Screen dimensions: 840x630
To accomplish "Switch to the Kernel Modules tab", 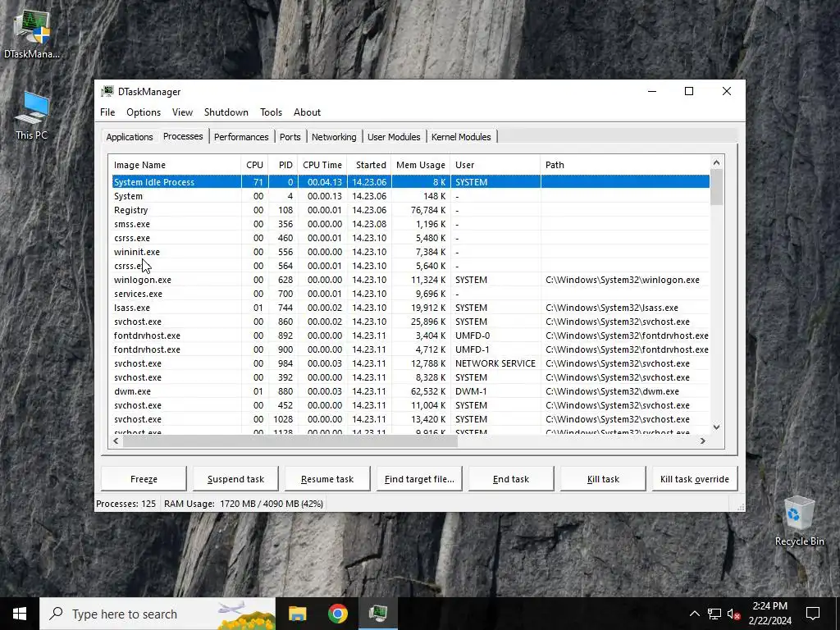I will pos(461,137).
